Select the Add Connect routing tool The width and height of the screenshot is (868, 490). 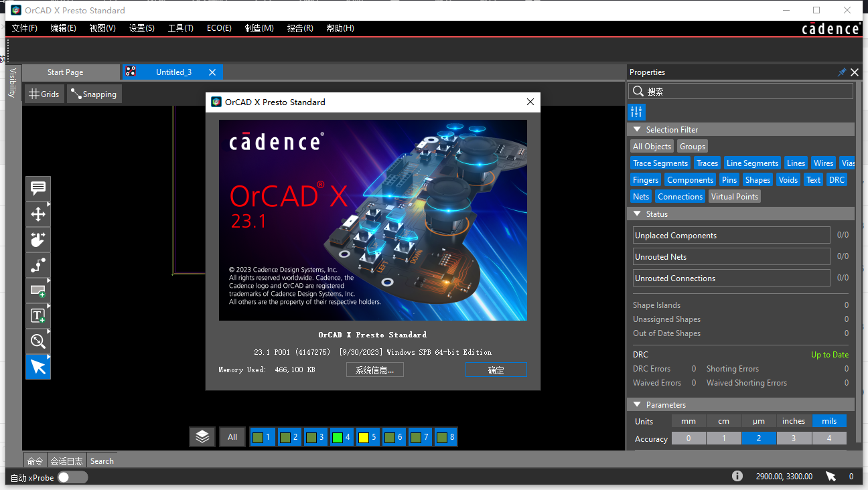click(38, 265)
